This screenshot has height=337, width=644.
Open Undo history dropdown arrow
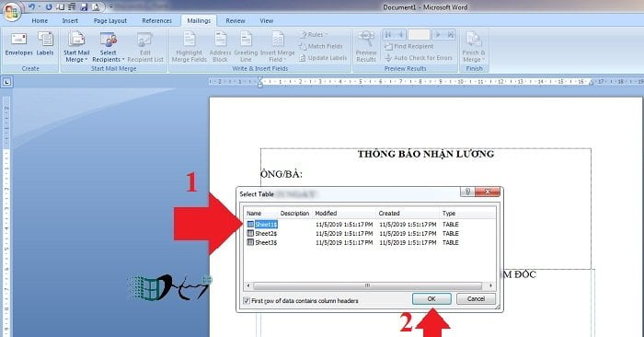pos(39,7)
